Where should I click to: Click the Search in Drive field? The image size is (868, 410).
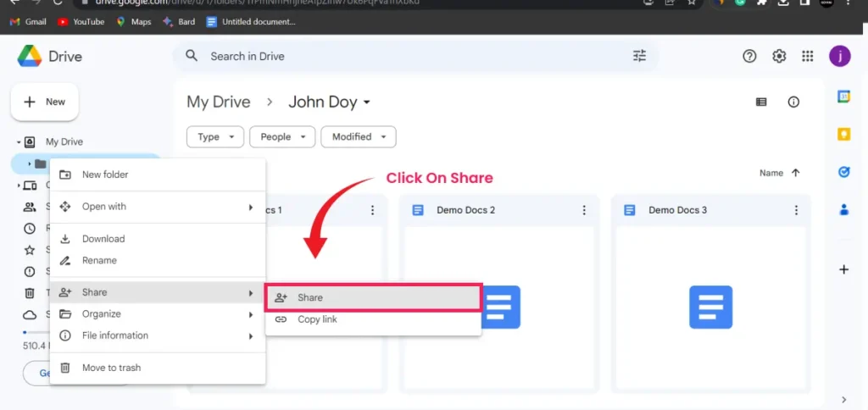[407, 56]
